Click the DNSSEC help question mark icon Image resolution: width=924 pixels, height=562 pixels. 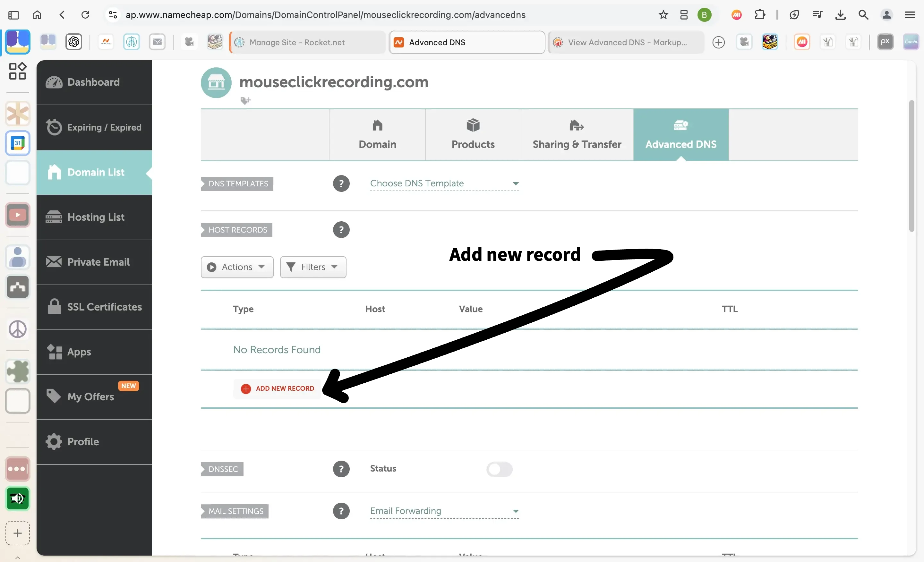click(341, 469)
